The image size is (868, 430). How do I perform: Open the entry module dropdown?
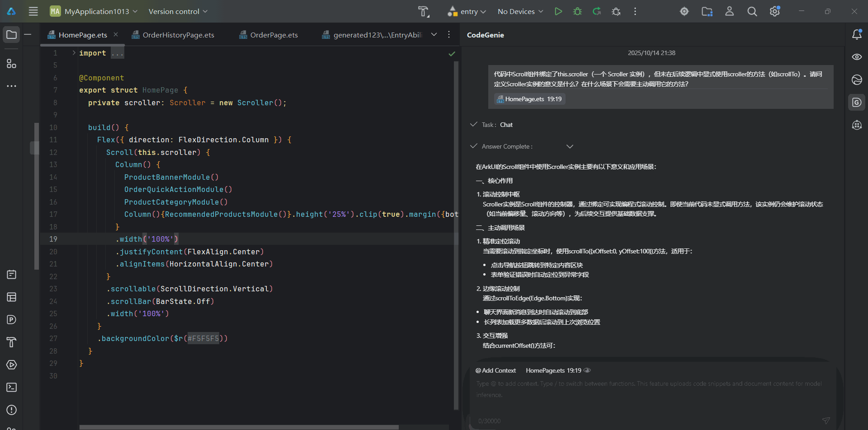pos(467,11)
